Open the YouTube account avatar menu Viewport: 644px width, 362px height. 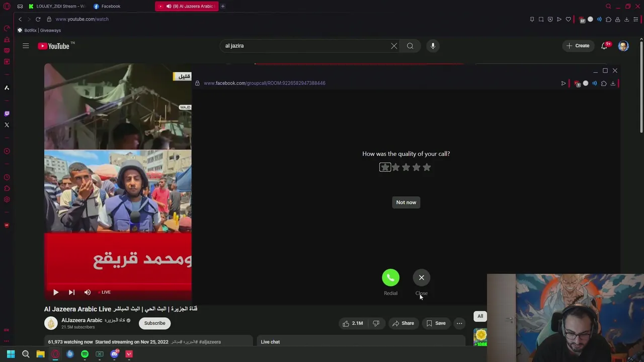pyautogui.click(x=623, y=46)
